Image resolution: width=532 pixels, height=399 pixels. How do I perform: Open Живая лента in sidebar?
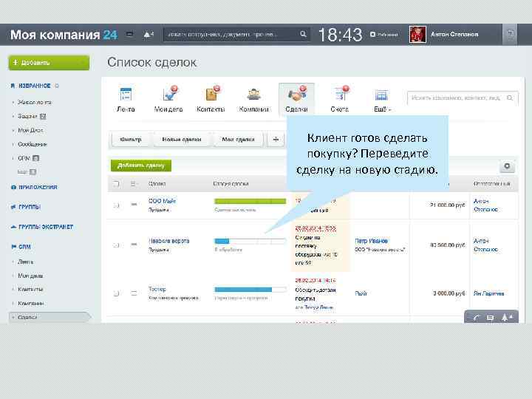pyautogui.click(x=35, y=102)
